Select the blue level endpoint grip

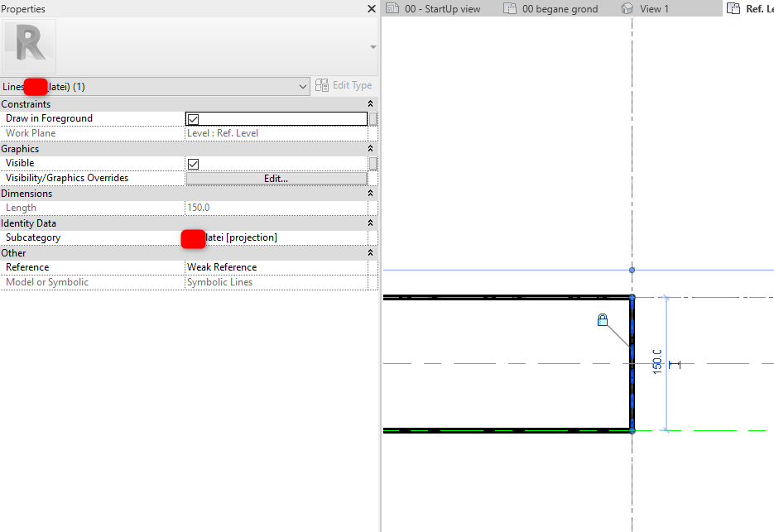point(632,270)
